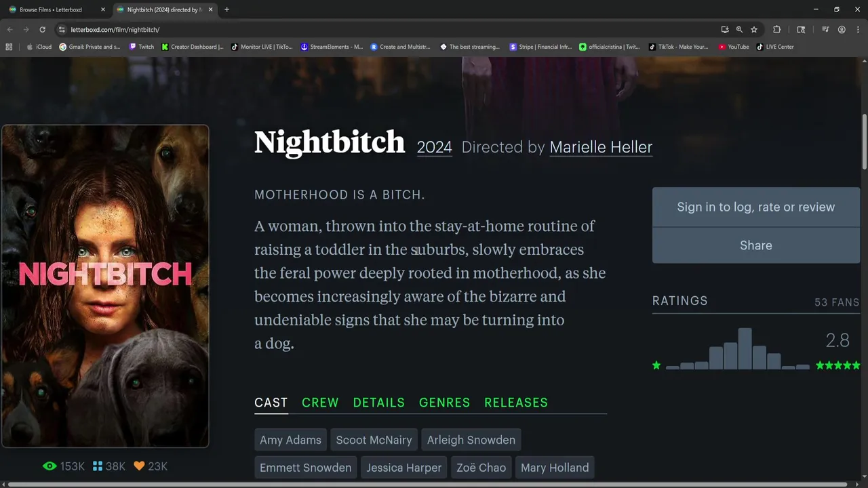Bookmark this page with the star icon
The width and height of the screenshot is (868, 488).
[754, 30]
